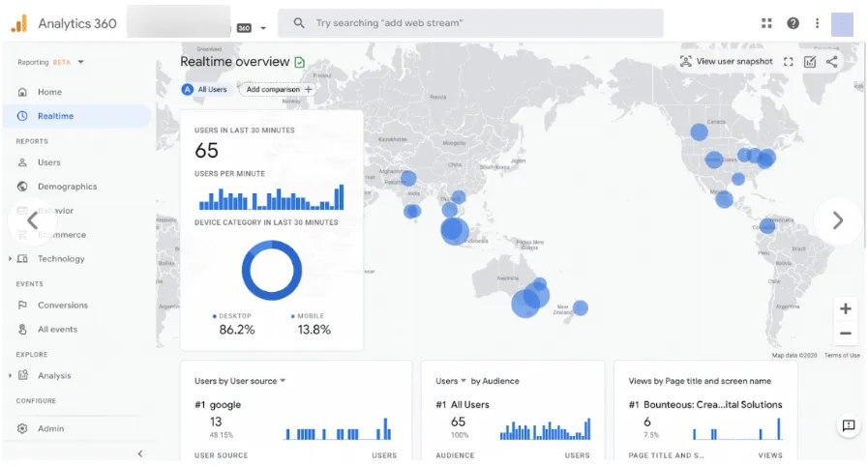The image size is (868, 467).
Task: Zoom in on the map
Action: (x=845, y=309)
